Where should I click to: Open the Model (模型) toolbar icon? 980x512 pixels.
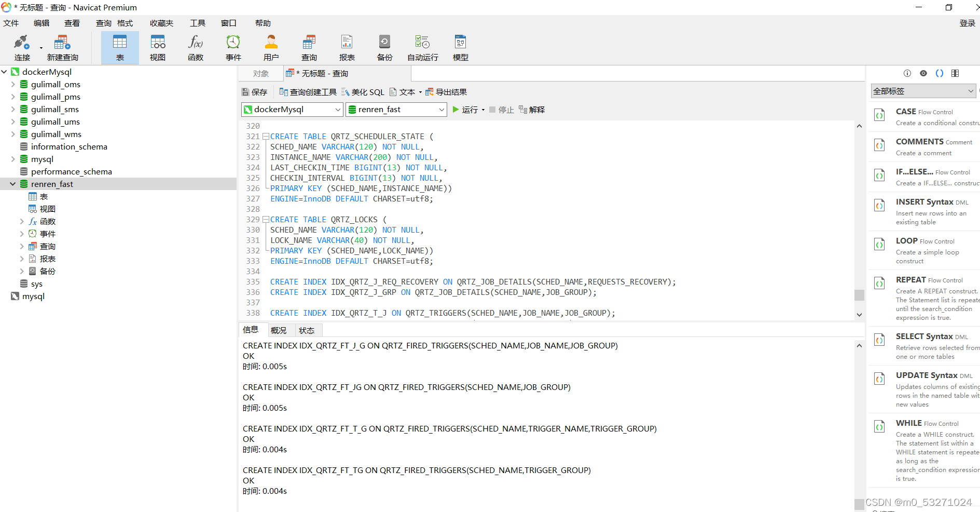(x=461, y=48)
